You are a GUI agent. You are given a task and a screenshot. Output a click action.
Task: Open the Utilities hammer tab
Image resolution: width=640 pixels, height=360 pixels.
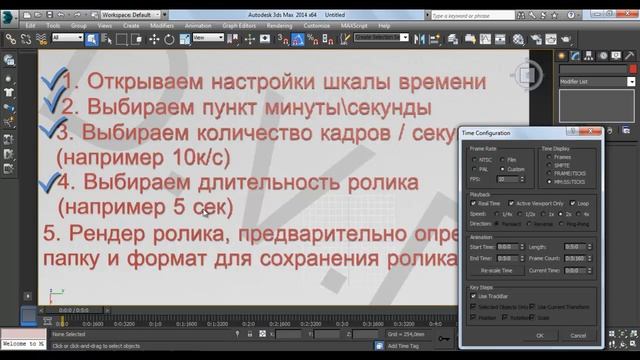629,56
